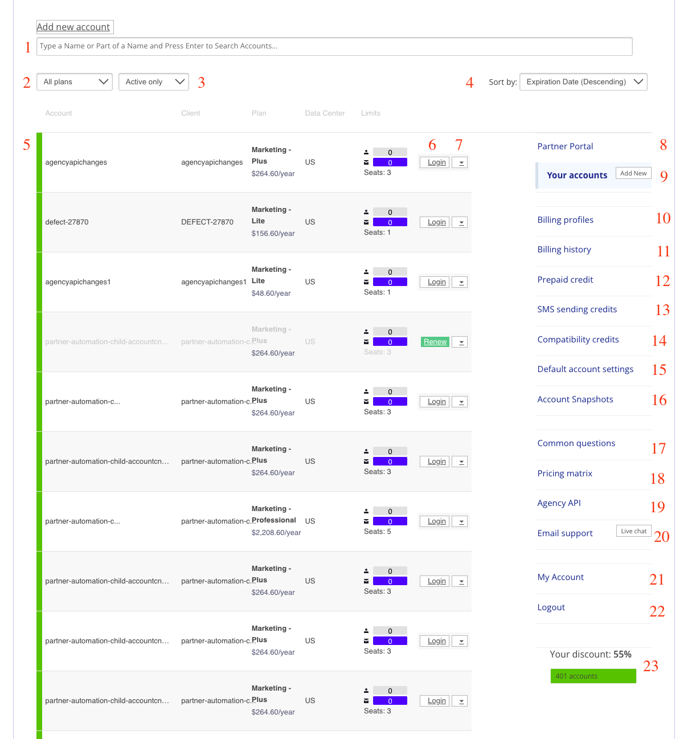Go to SMS sending credits page
Image resolution: width=700 pixels, height=739 pixels.
[x=577, y=309]
